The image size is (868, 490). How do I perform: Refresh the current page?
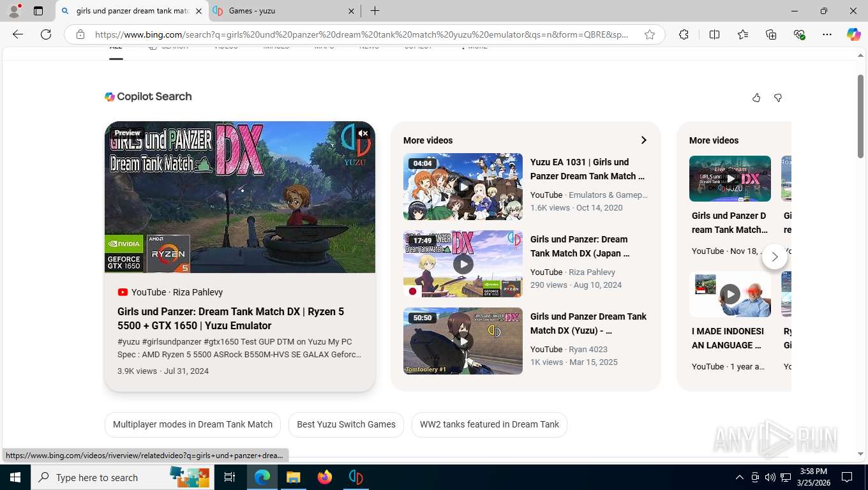[46, 34]
